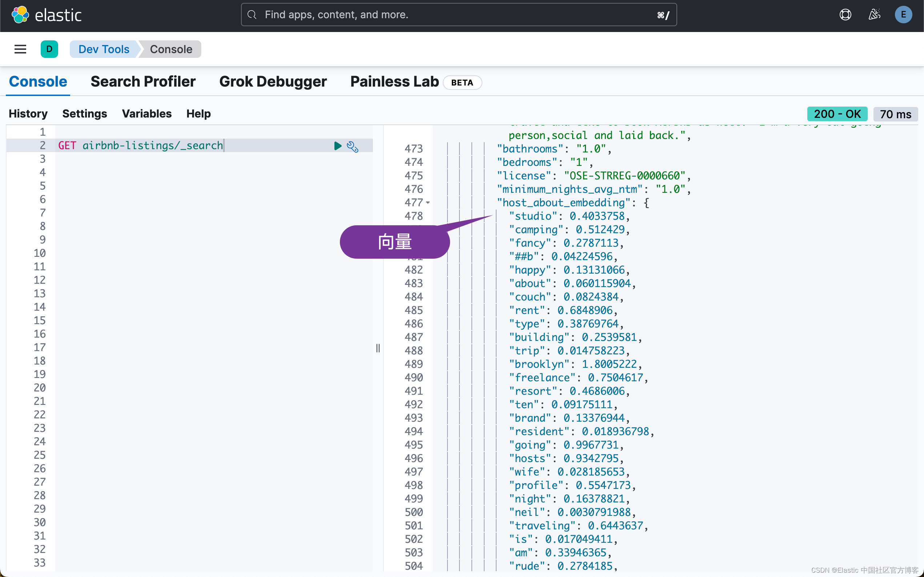Open the hamburger navigation menu
The width and height of the screenshot is (924, 577).
20,49
